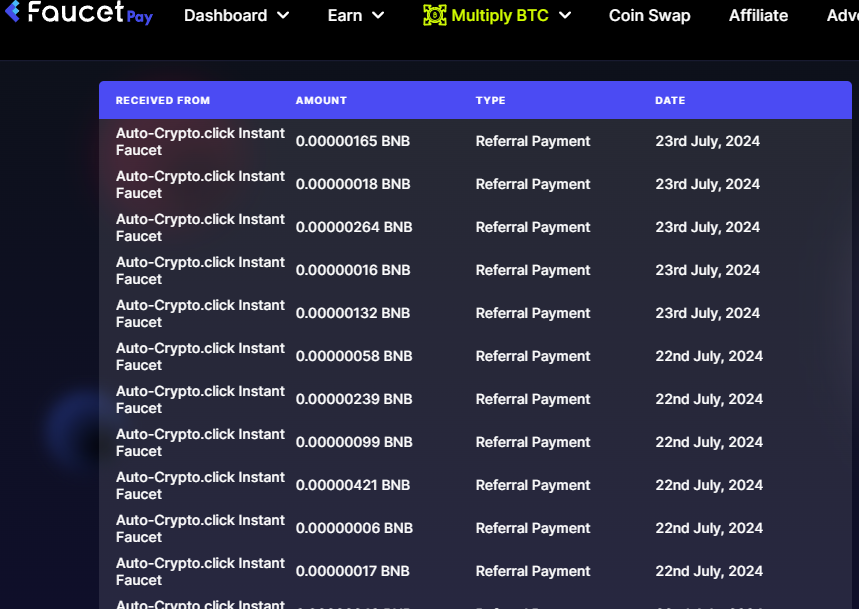The height and width of the screenshot is (609, 859).
Task: Select the 0.00000017 BNB amount
Action: 353,571
